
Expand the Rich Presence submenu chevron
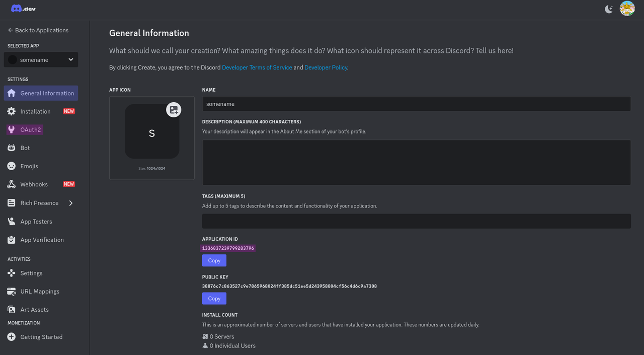point(70,203)
